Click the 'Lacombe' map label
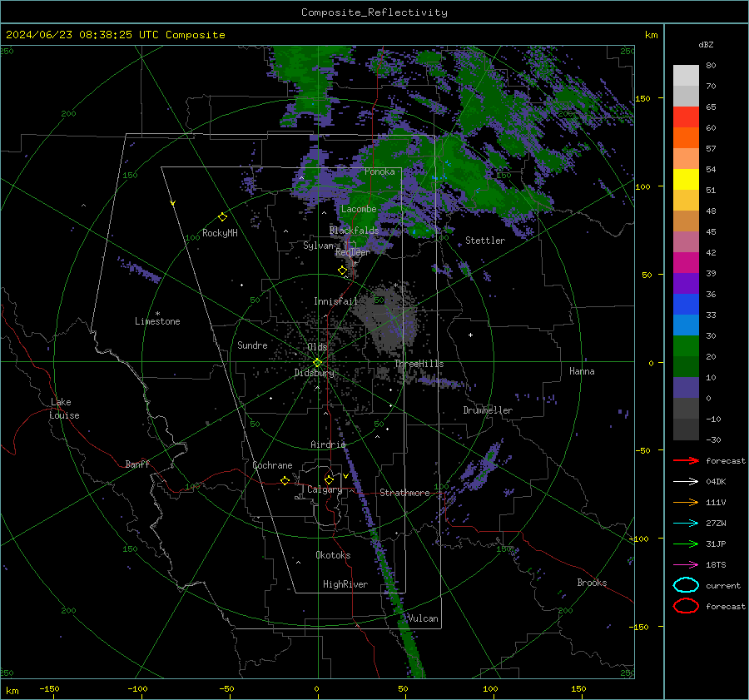The height and width of the screenshot is (700, 749). point(359,209)
